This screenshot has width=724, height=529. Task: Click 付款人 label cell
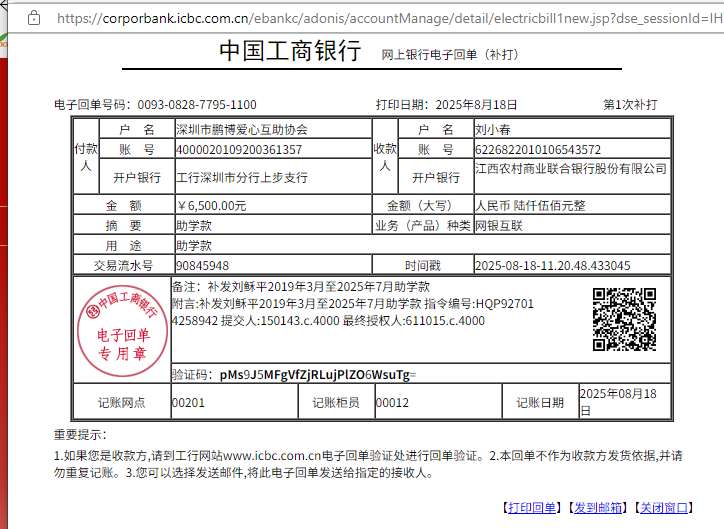(86, 157)
